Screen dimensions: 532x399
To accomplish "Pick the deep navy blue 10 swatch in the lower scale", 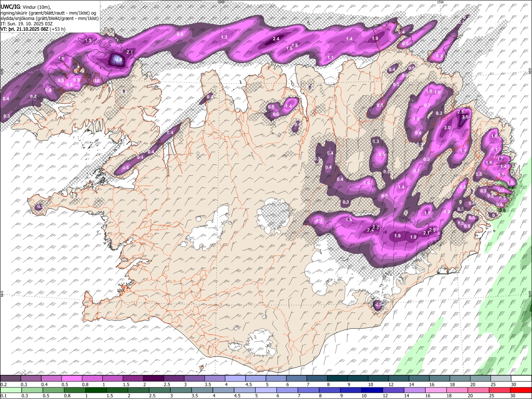I will click(x=372, y=390).
